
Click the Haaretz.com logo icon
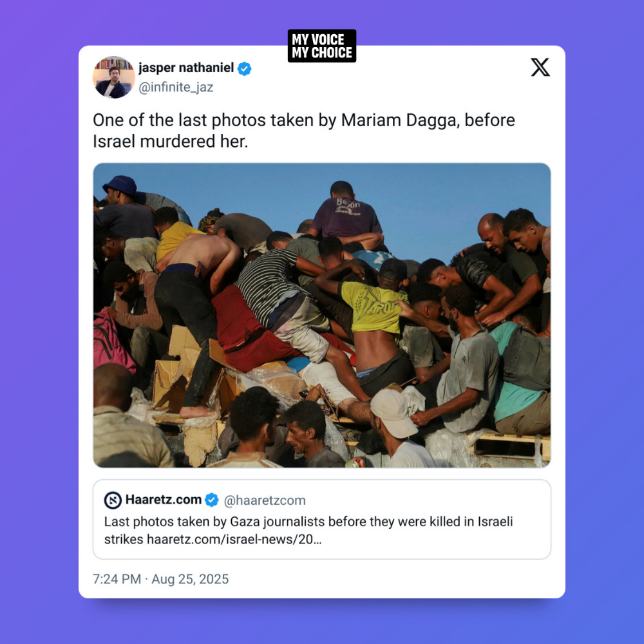pyautogui.click(x=113, y=500)
